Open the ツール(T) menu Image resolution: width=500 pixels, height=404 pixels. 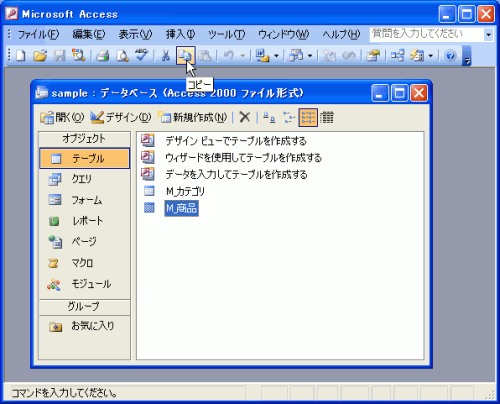pyautogui.click(x=226, y=34)
